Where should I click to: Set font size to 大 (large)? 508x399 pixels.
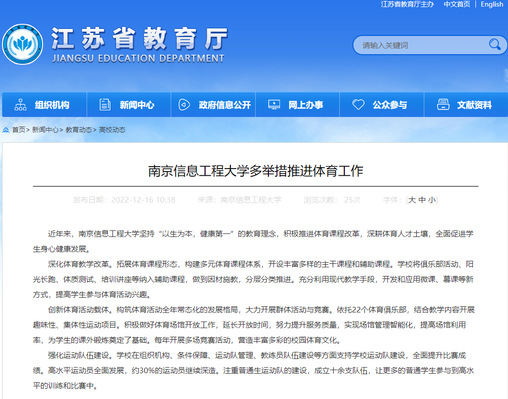(x=412, y=200)
